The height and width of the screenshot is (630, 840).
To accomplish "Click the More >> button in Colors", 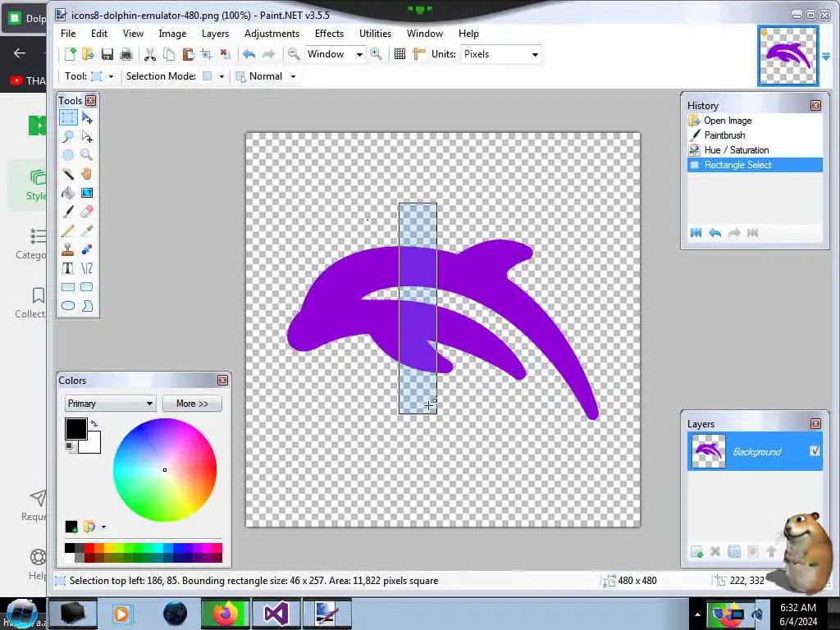I will point(192,404).
